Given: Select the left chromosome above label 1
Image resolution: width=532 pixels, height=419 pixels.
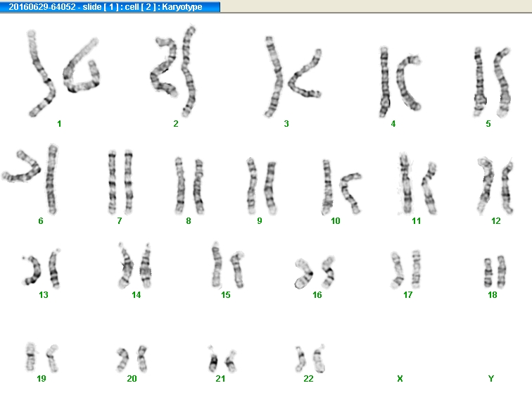Looking at the screenshot, I should (x=41, y=73).
